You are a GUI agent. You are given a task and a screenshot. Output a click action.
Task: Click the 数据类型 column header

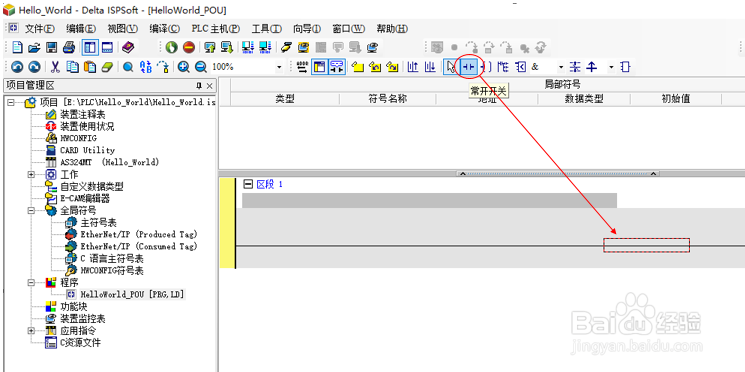click(x=584, y=99)
